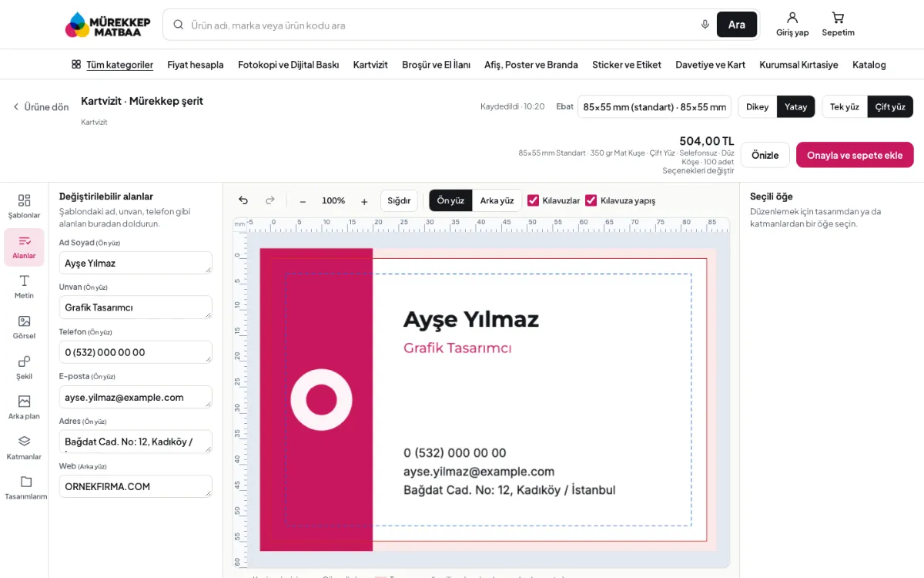Open the Şablonlar sidebar panel
The height and width of the screenshot is (578, 924).
[x=24, y=206]
